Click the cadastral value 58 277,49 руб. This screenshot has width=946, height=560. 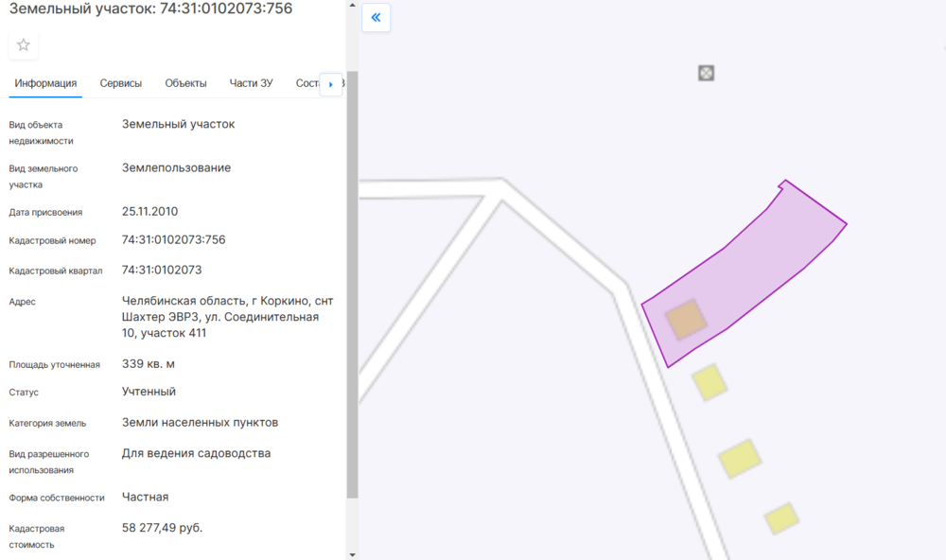pos(162,527)
